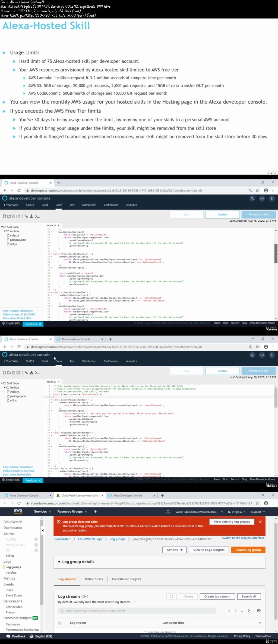This screenshot has height=644, width=278.
Task: Check the select-all Log stream checkbox
Action: pyautogui.click(x=60, y=623)
